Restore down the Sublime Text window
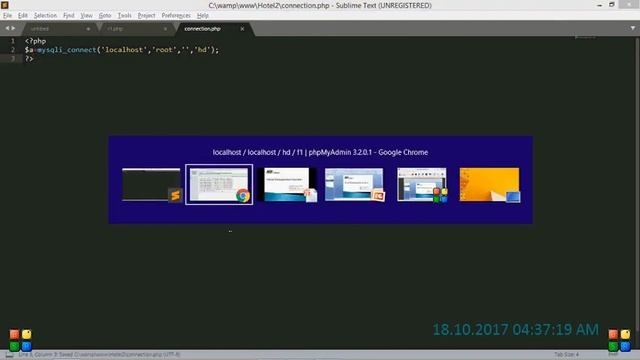This screenshot has height=360, width=640. click(612, 5)
